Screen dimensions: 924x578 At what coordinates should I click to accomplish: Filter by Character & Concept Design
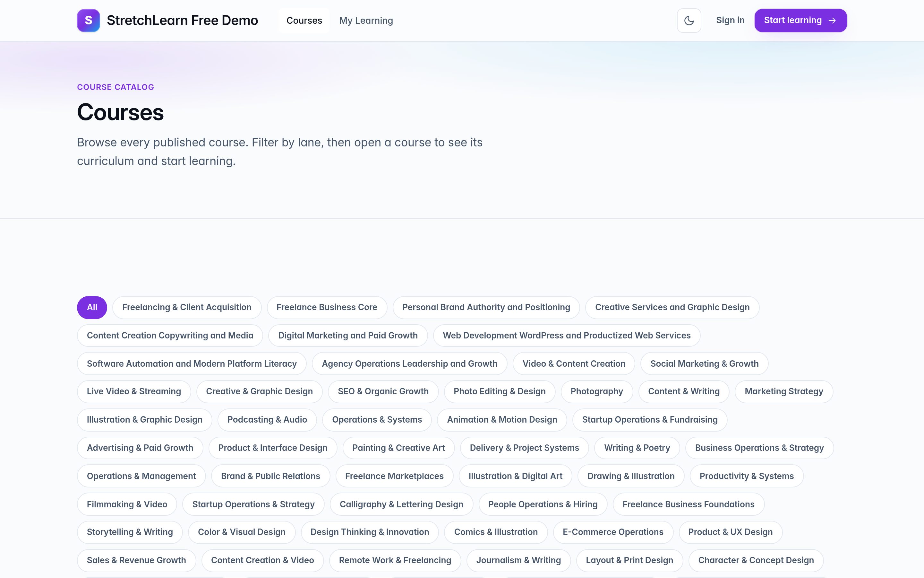click(756, 560)
